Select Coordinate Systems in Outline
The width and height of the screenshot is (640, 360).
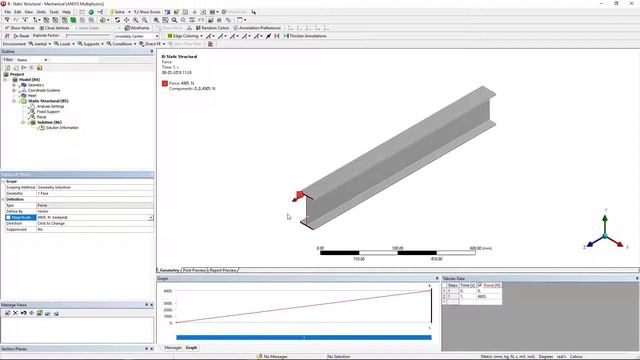44,90
